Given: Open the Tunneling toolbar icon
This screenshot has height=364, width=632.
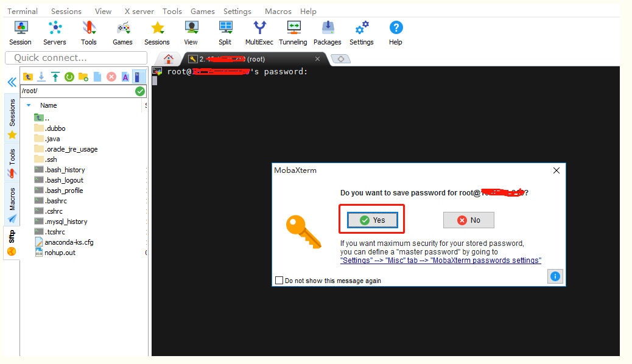Looking at the screenshot, I should 293,33.
